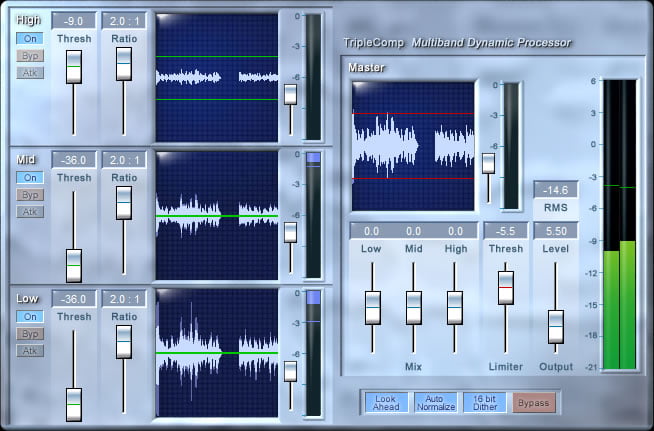
Task: Click the Mid band gain reduction meter
Action: point(313,215)
